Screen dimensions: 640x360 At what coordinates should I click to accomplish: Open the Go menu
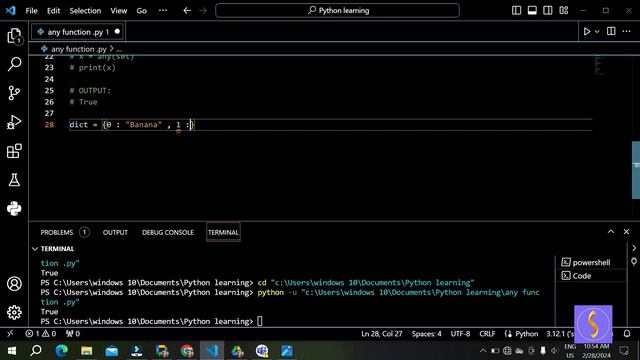142,11
